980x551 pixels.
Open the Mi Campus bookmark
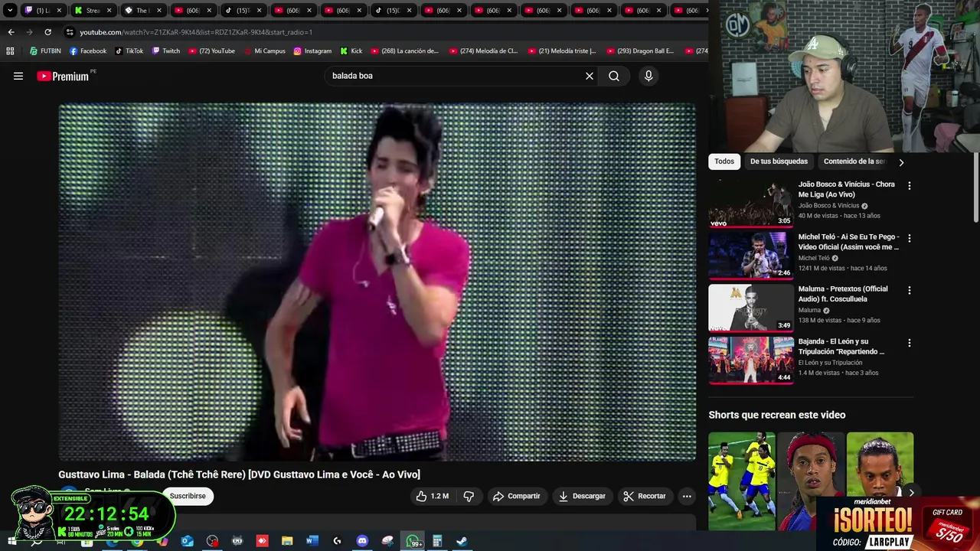[264, 51]
